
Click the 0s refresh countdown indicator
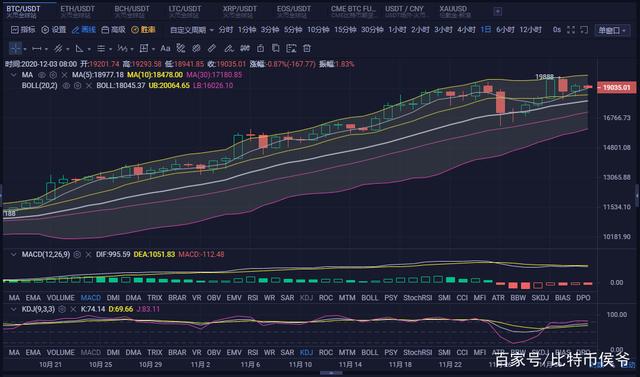557,30
